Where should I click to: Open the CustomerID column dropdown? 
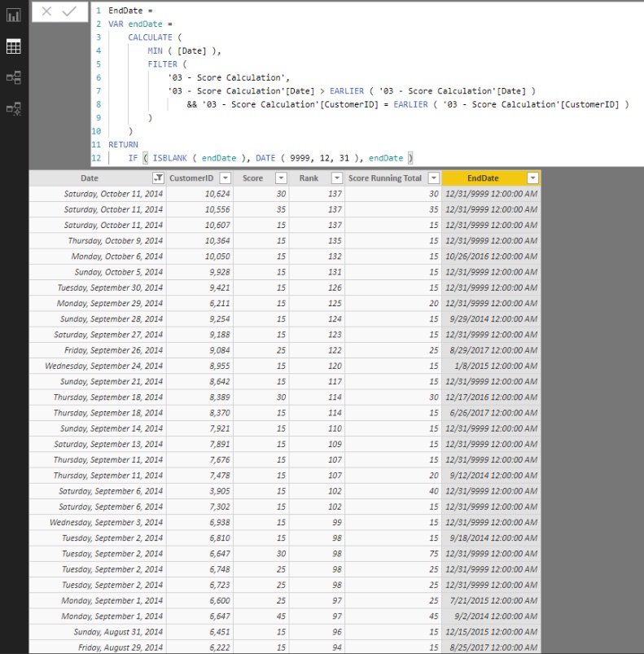(225, 178)
